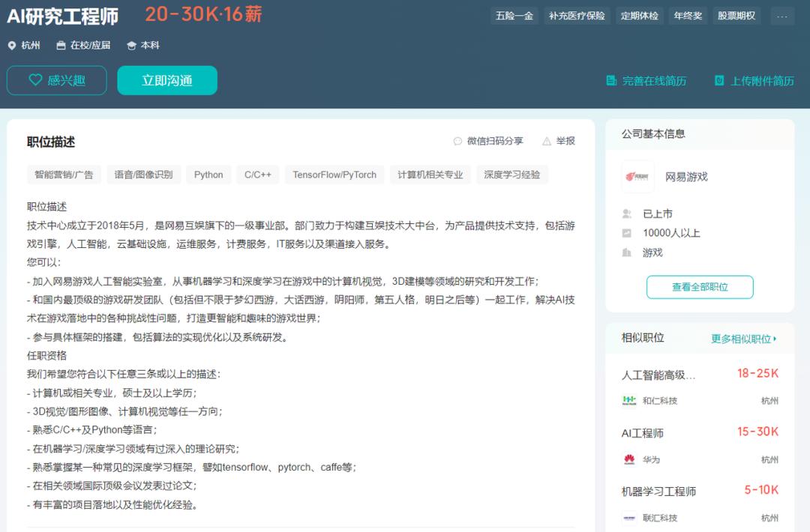Click the 计算机相关专业 tag

430,175
